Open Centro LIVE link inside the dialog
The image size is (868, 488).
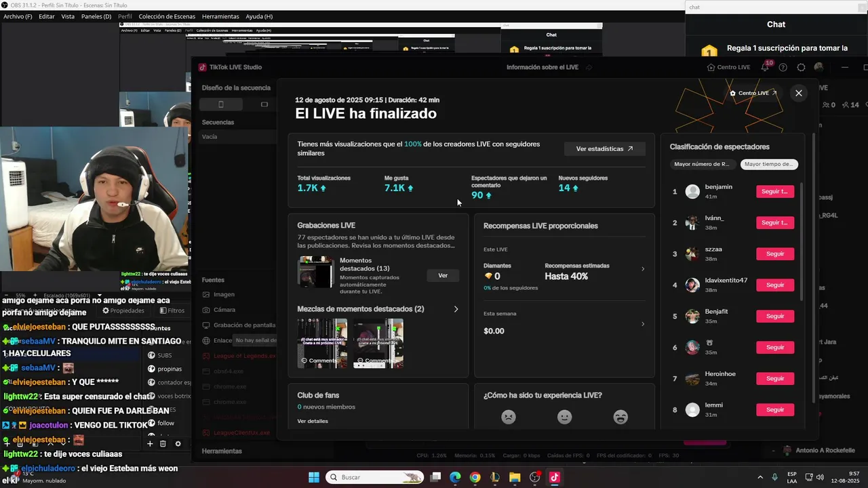[753, 94]
